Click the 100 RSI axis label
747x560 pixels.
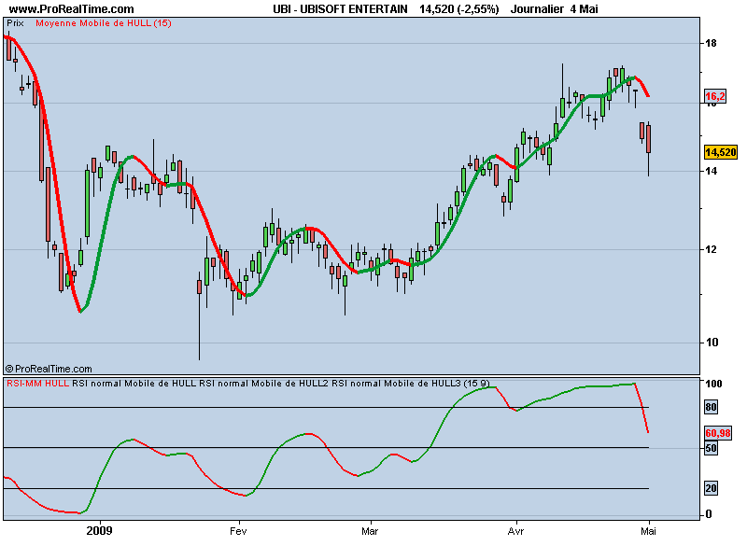713,384
